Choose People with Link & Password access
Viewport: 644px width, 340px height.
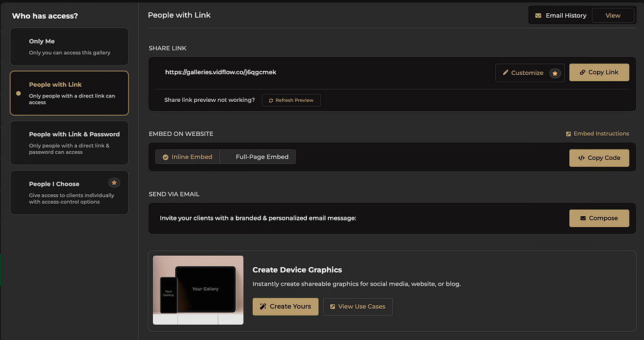click(x=69, y=143)
